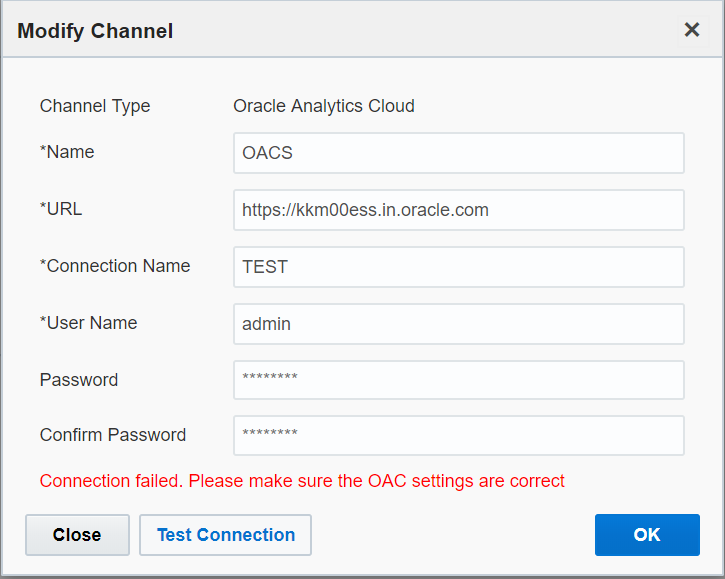725x579 pixels.
Task: Click the *Name field label
Action: 67,152
